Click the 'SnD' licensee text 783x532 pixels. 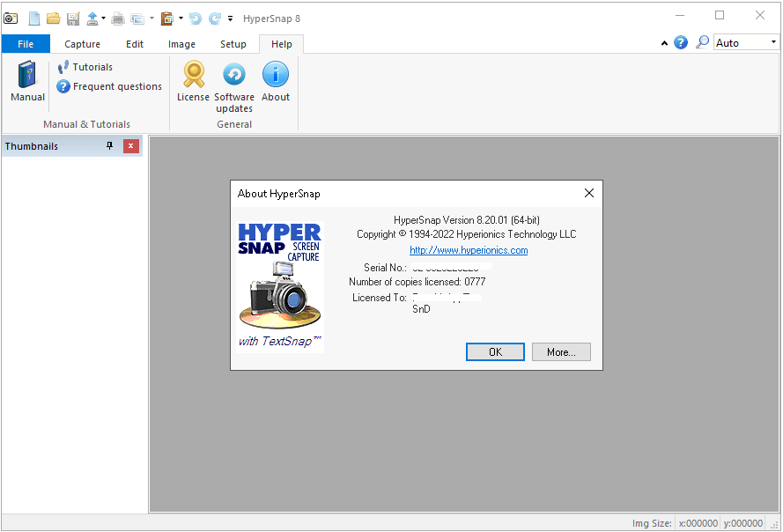(421, 309)
